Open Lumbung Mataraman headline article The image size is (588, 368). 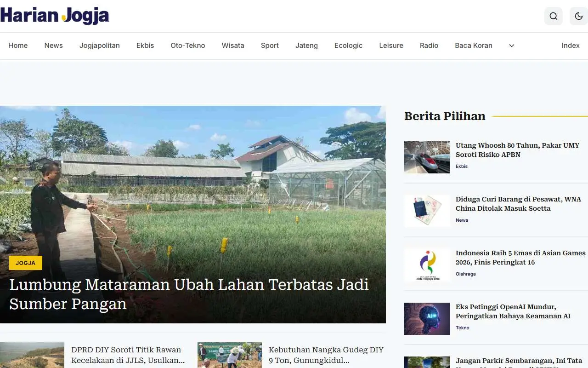click(x=189, y=294)
